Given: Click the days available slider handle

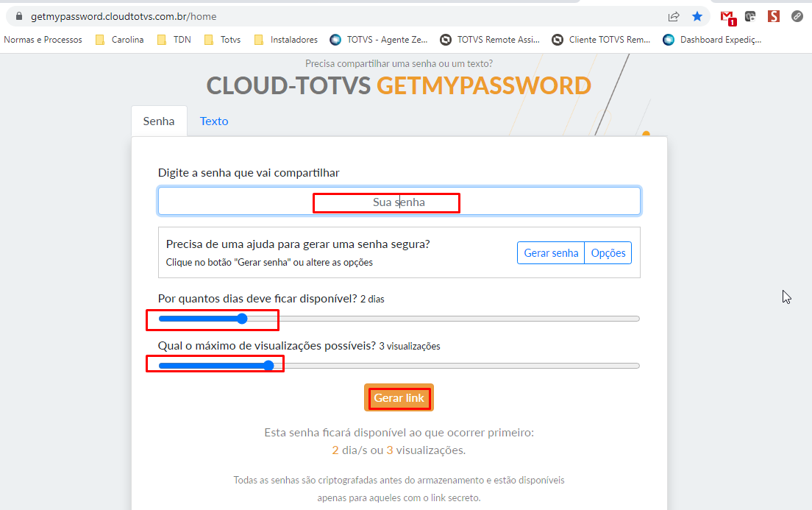Looking at the screenshot, I should [242, 319].
